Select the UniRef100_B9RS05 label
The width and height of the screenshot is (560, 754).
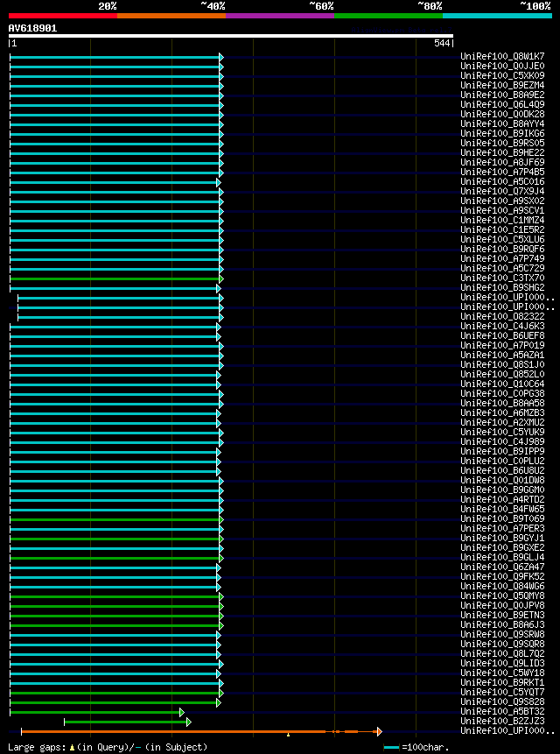tap(502, 143)
